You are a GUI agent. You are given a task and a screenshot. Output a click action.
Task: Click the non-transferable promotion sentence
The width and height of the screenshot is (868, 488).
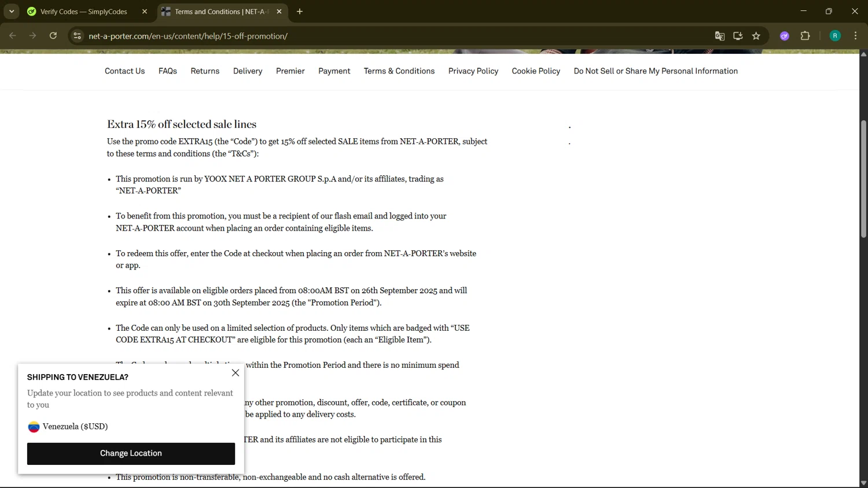(270, 477)
